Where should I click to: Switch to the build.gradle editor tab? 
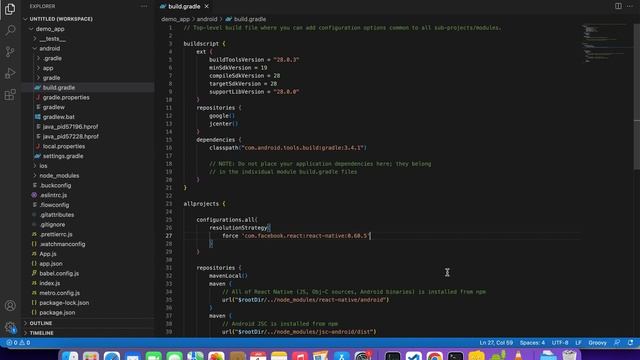pos(184,6)
